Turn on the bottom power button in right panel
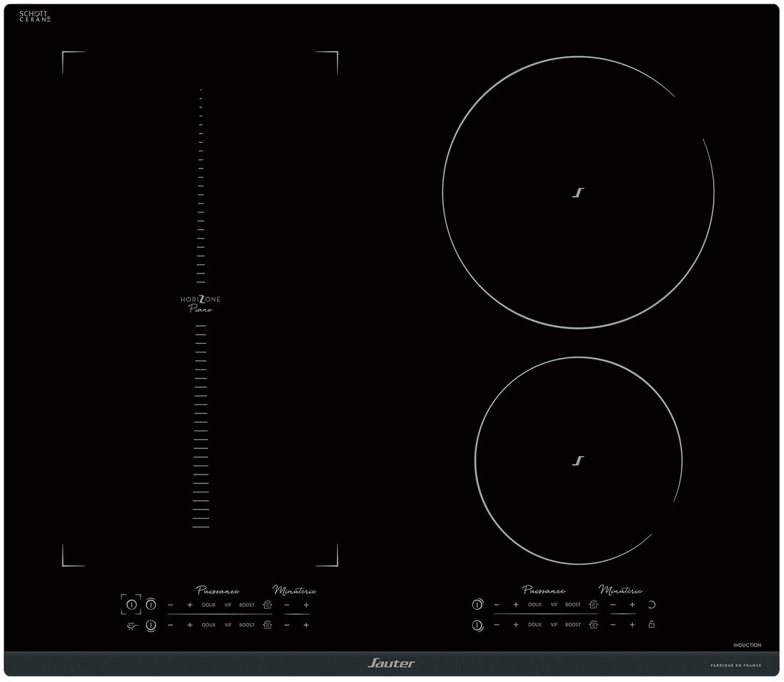Image resolution: width=784 pixels, height=682 pixels. click(x=477, y=625)
